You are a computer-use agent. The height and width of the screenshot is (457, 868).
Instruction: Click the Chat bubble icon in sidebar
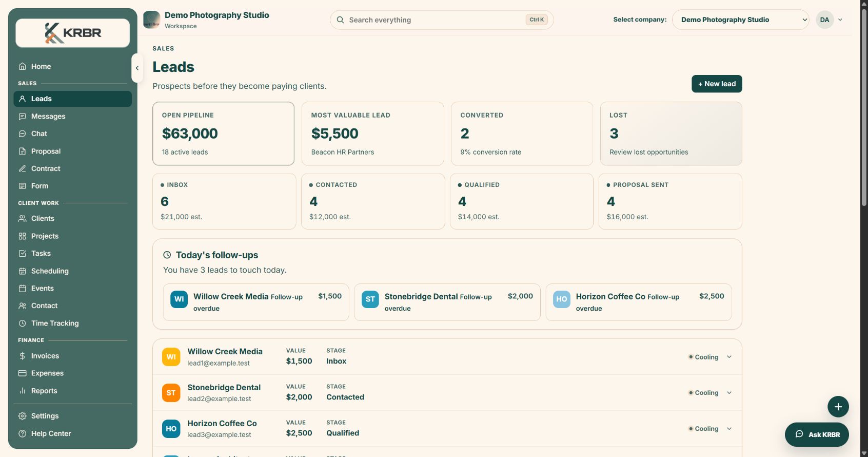tap(22, 134)
